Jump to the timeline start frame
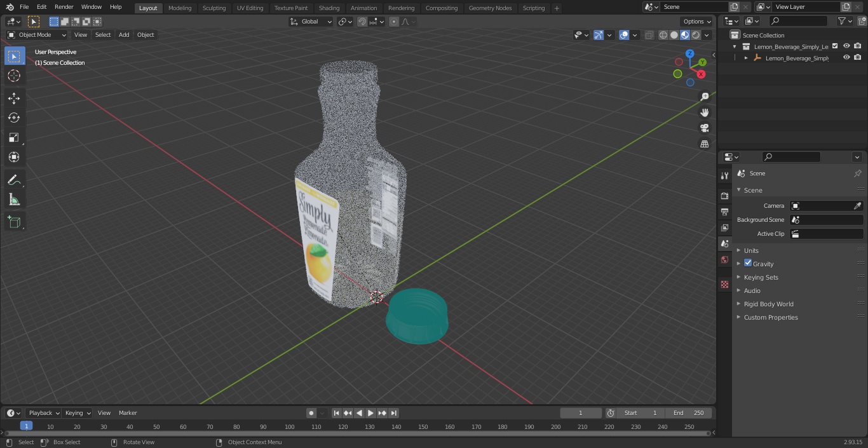This screenshot has height=448, width=868. tap(337, 413)
